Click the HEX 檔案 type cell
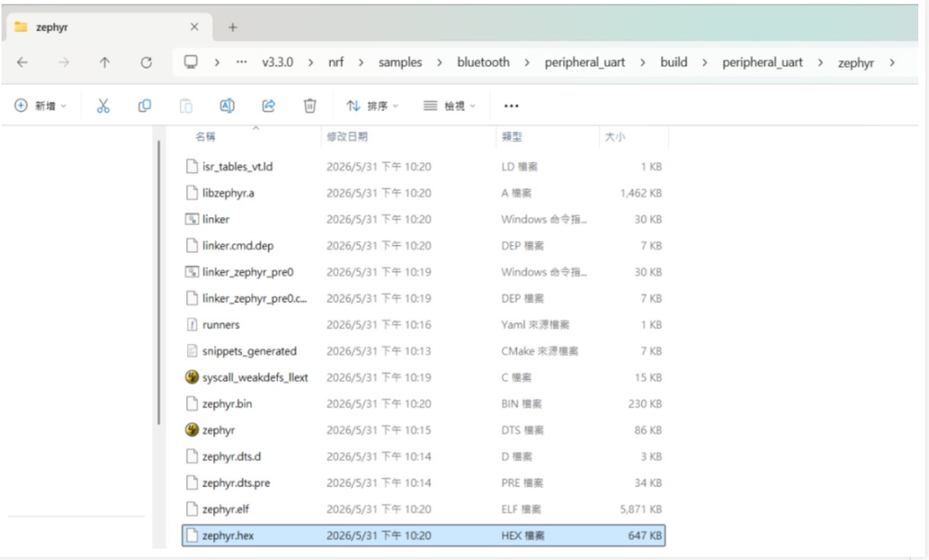This screenshot has width=929, height=560. point(523,536)
